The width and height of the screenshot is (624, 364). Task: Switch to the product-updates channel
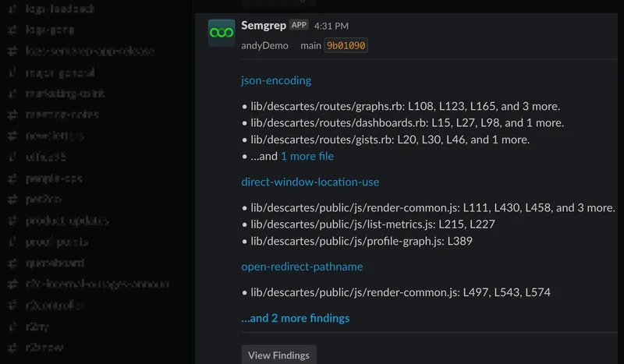click(x=67, y=221)
